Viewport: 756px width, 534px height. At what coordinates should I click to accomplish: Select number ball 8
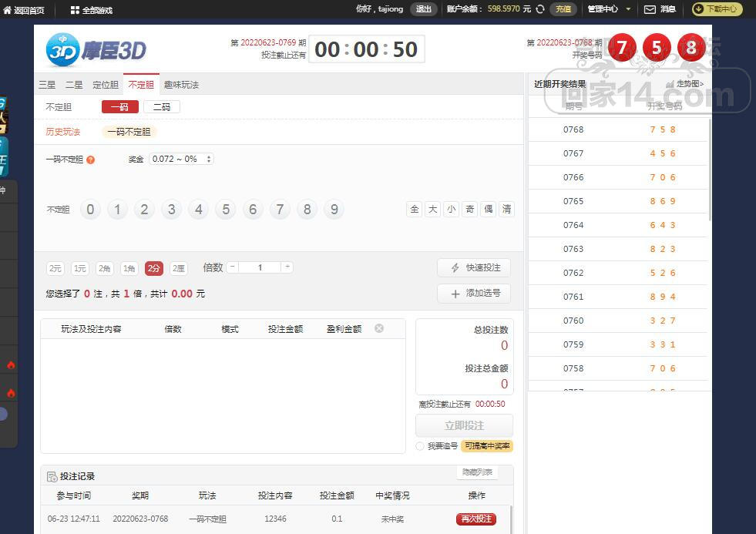pyautogui.click(x=307, y=209)
